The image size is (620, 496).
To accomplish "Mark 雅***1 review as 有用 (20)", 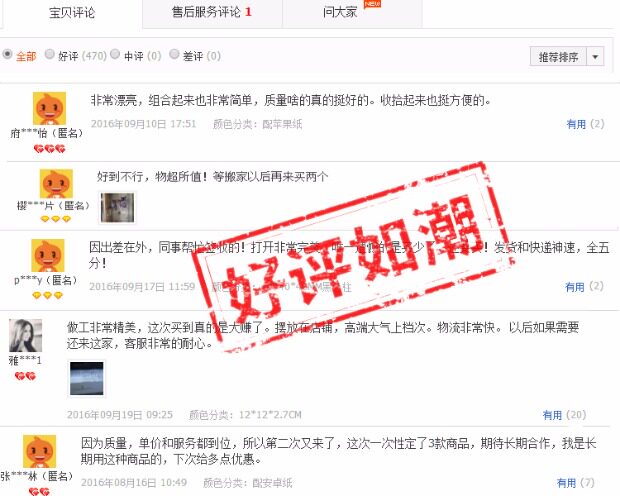I will [564, 415].
